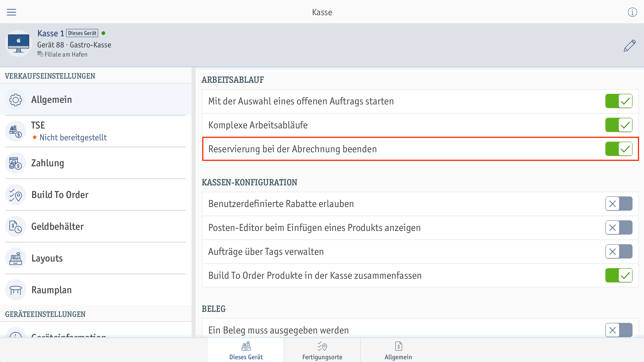Viewport: 644px width, 362px height.
Task: Toggle Build To Order Produkte zusammenfassen
Action: click(619, 276)
